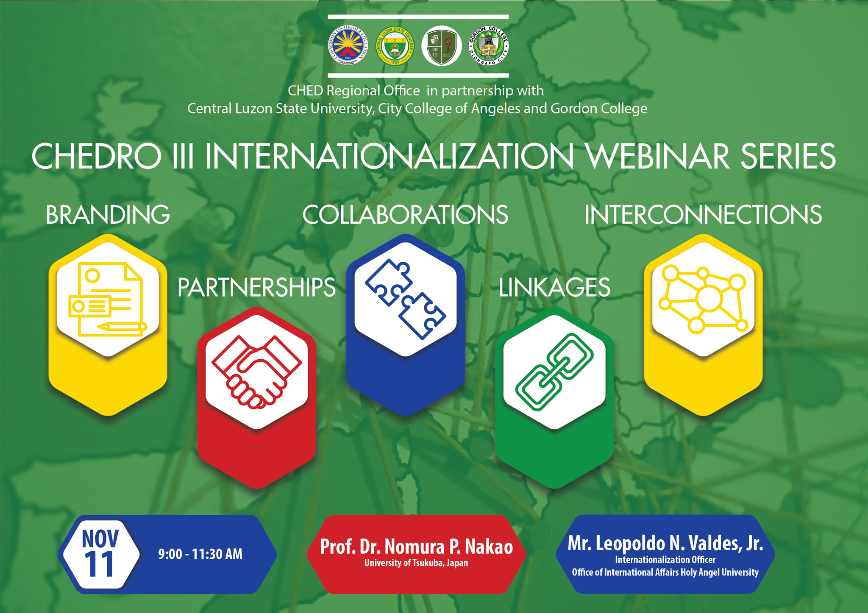Image resolution: width=868 pixels, height=613 pixels.
Task: Click the BRANDING heading
Action: (x=108, y=215)
